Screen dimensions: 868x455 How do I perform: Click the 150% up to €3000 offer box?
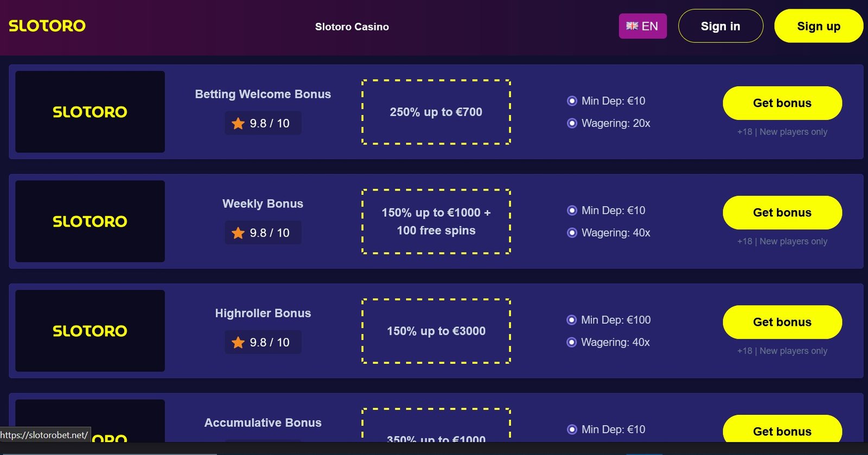click(436, 331)
